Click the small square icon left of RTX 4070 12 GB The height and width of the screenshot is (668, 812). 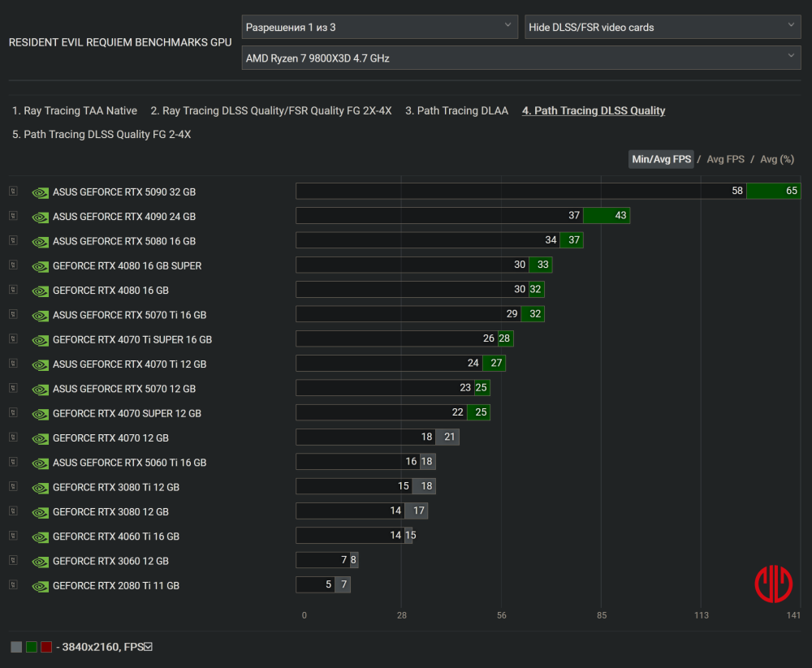13,437
